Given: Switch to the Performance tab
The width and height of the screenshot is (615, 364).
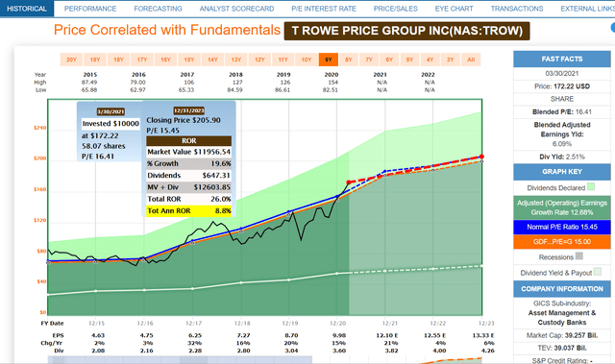Looking at the screenshot, I should [90, 9].
